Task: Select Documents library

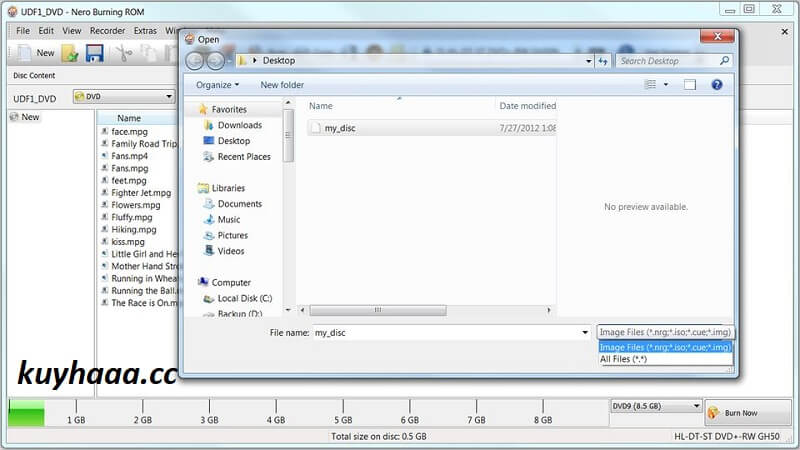Action: pos(240,204)
